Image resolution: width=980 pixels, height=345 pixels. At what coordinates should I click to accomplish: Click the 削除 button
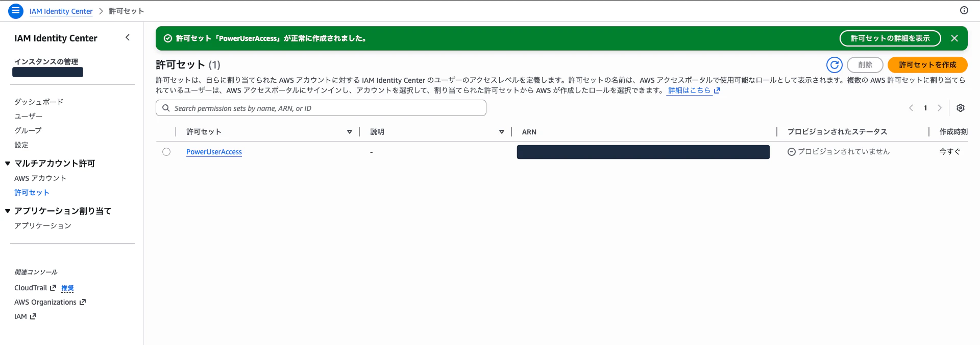click(x=865, y=65)
